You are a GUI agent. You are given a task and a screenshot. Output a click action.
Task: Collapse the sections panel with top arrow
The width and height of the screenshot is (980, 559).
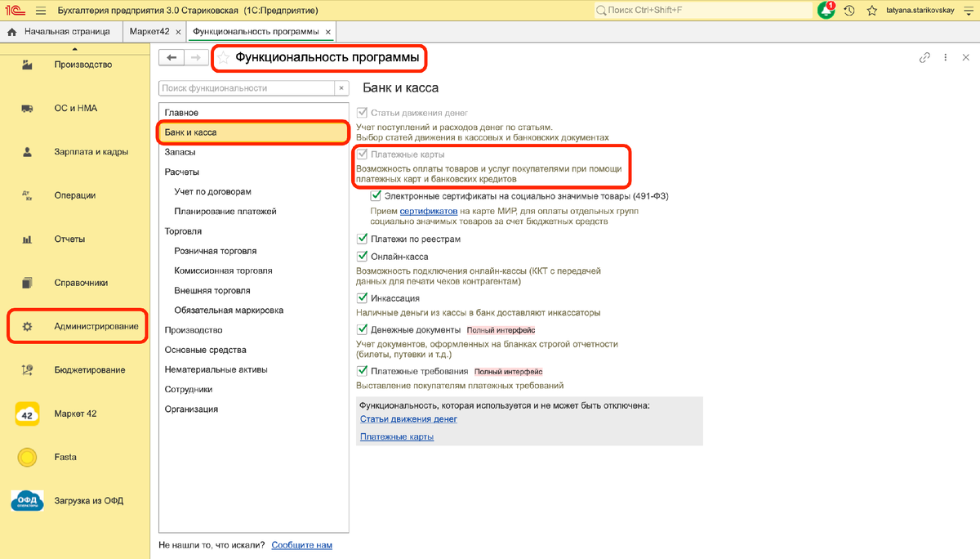(x=74, y=50)
